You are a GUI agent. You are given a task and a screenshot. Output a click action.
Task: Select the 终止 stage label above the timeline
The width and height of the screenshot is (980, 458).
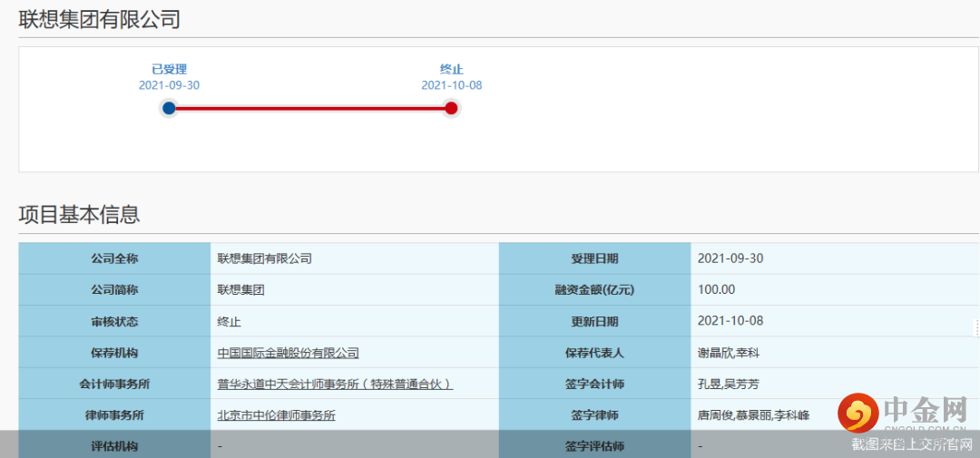pos(452,69)
